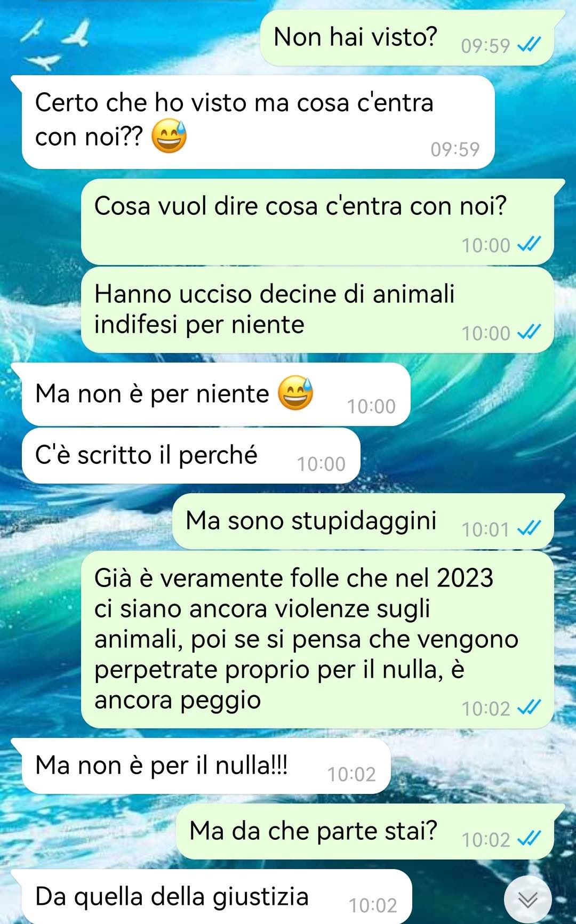Select the long "Già è veramente folle" message
This screenshot has width=576, height=924.
(318, 640)
